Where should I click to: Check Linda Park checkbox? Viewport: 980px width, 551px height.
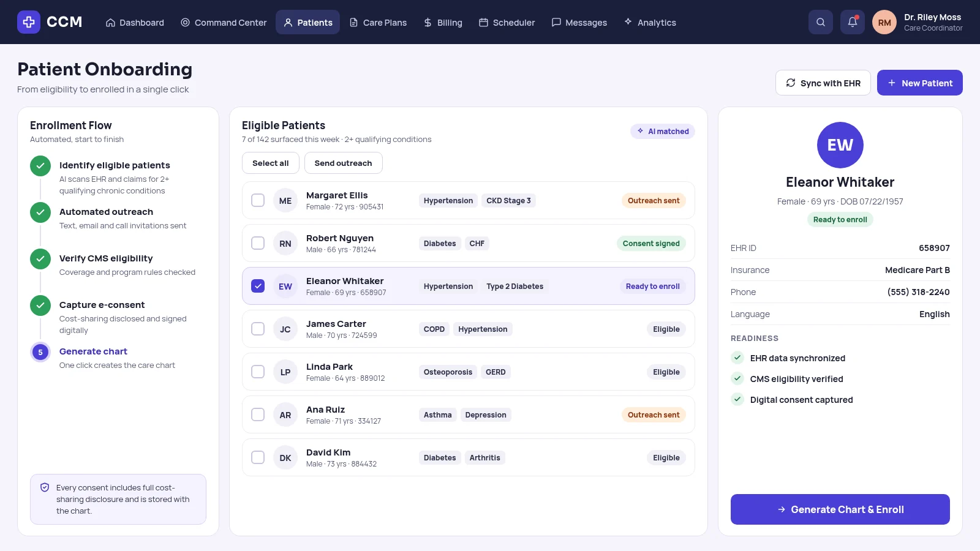[258, 372]
